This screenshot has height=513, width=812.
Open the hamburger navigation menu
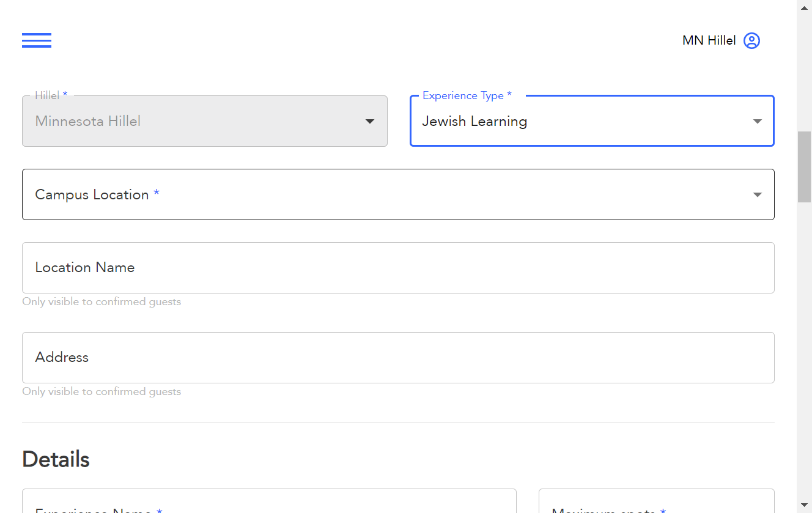(x=37, y=40)
